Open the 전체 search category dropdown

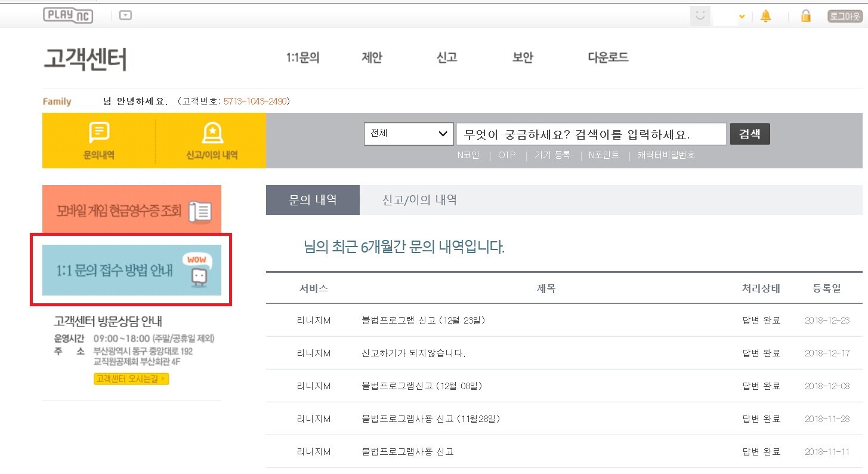[409, 134]
